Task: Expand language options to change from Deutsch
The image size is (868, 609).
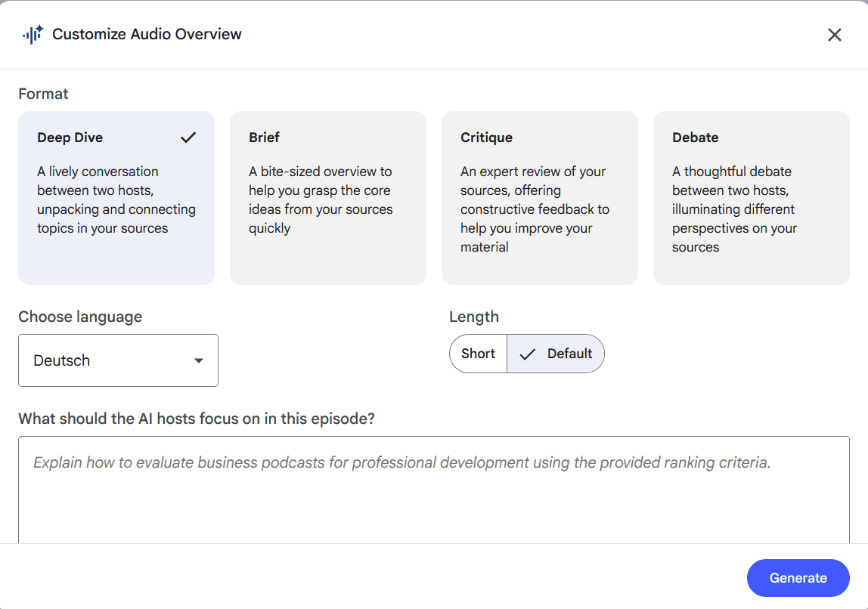Action: pyautogui.click(x=118, y=360)
